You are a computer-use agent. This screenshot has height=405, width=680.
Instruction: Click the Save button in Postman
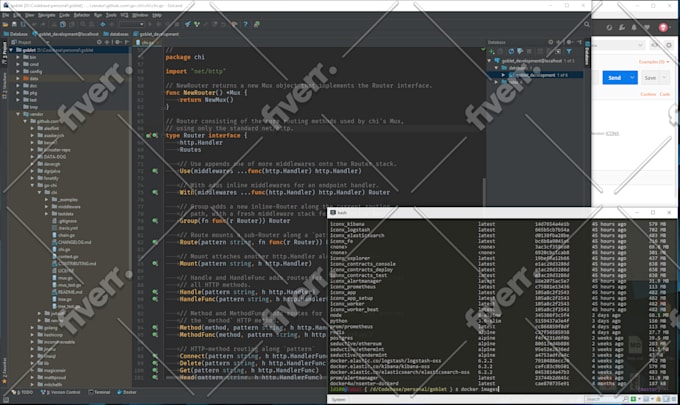point(650,78)
